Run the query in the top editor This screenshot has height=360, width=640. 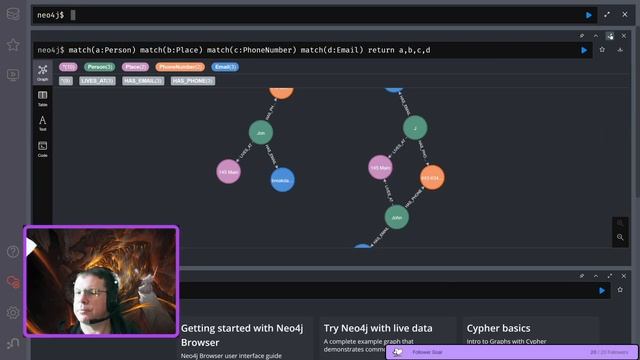coord(589,15)
